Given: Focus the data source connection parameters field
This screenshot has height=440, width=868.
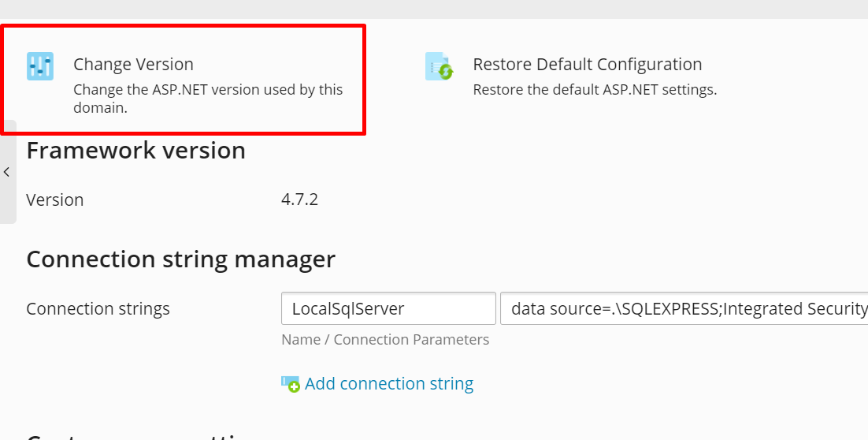Looking at the screenshot, I should pyautogui.click(x=684, y=308).
